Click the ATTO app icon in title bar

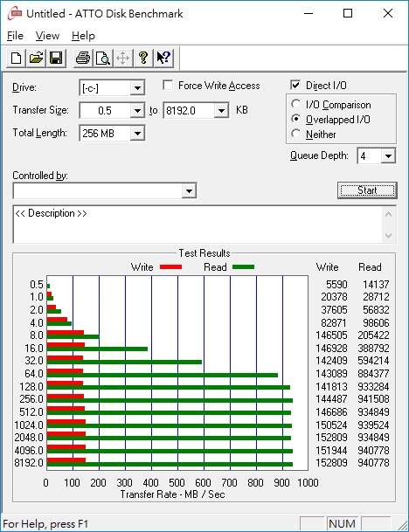[15, 14]
